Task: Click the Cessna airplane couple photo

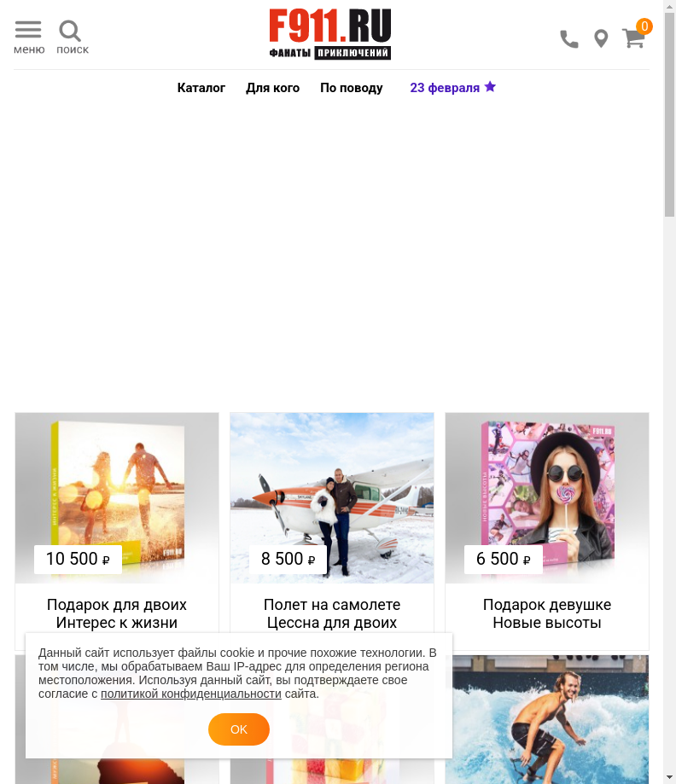Action: coord(332,497)
